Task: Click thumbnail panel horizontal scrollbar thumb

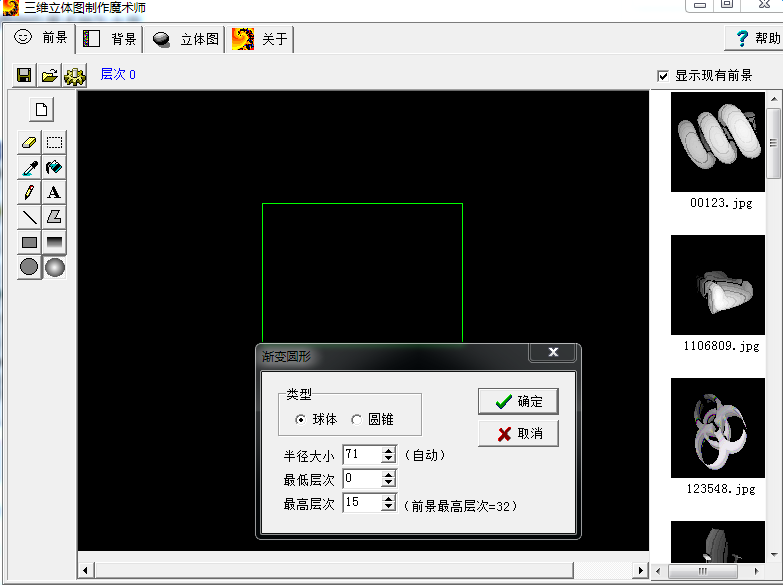Action: 703,571
